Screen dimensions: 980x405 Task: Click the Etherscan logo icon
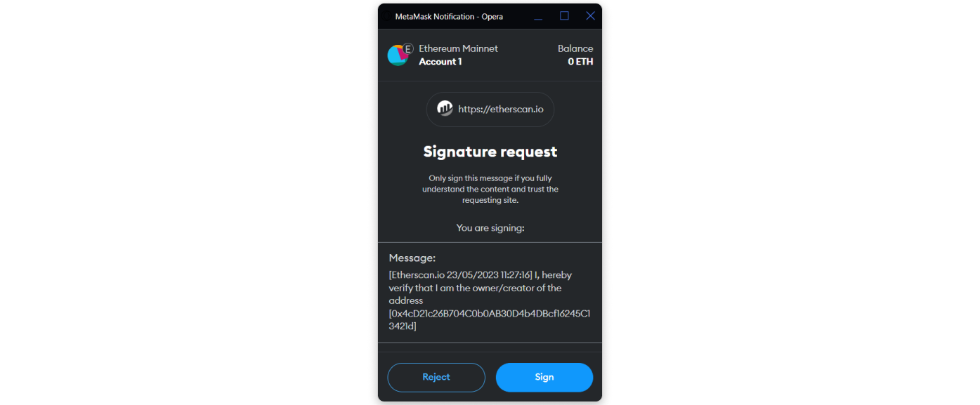point(445,109)
